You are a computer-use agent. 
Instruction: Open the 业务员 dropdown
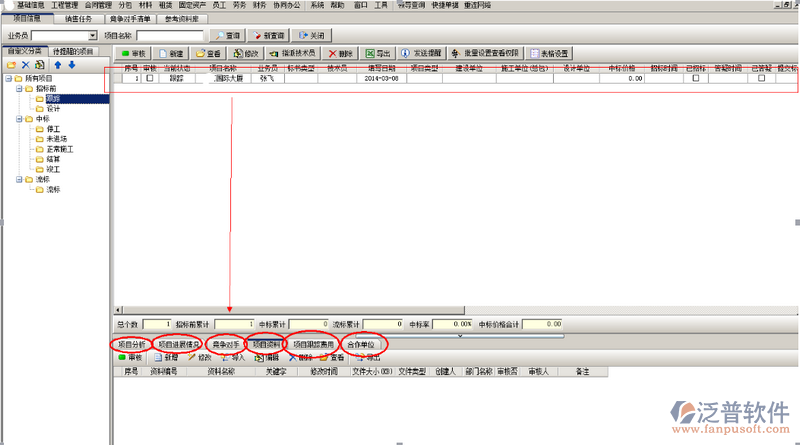(x=92, y=35)
